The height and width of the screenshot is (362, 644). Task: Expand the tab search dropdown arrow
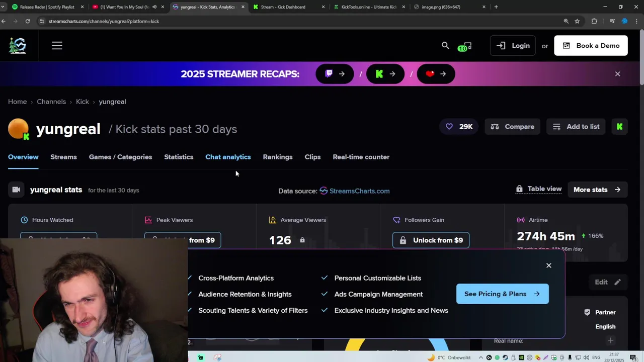pyautogui.click(x=4, y=7)
